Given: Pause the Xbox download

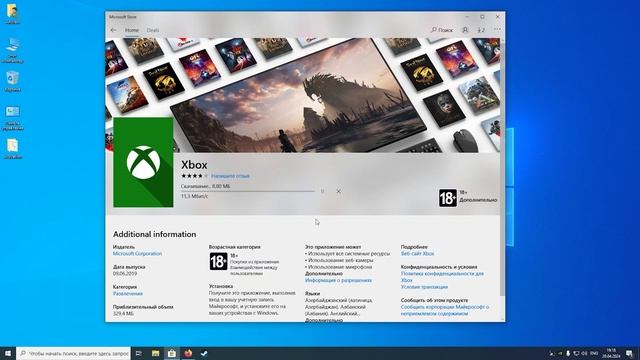Looking at the screenshot, I should pos(322,191).
